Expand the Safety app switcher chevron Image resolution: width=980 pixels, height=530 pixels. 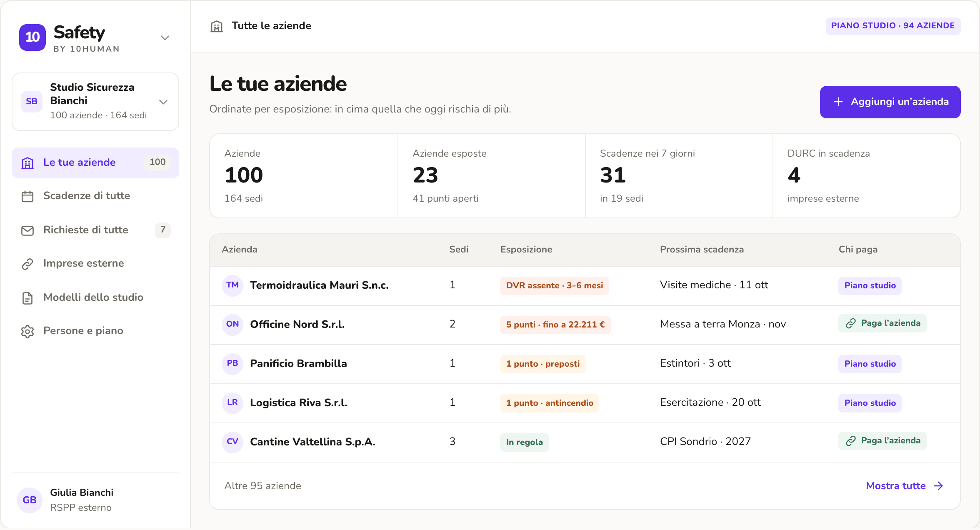click(165, 38)
